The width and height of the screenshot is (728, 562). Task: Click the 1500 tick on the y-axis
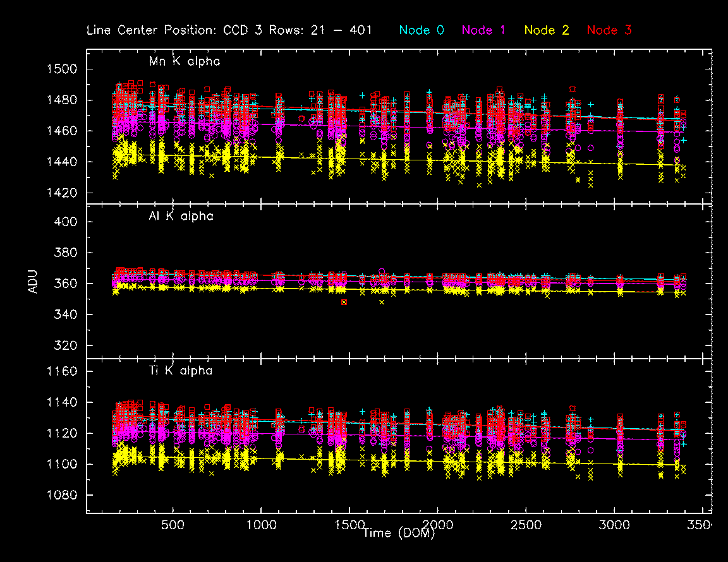(63, 69)
